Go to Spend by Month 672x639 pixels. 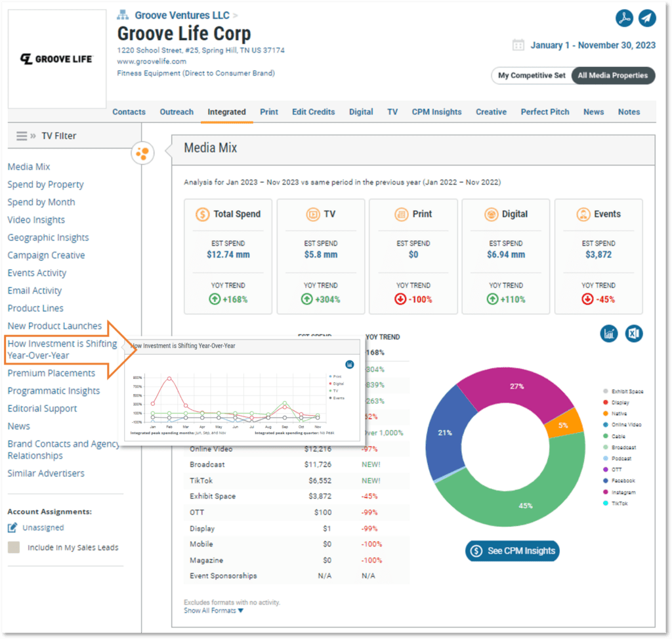(41, 202)
